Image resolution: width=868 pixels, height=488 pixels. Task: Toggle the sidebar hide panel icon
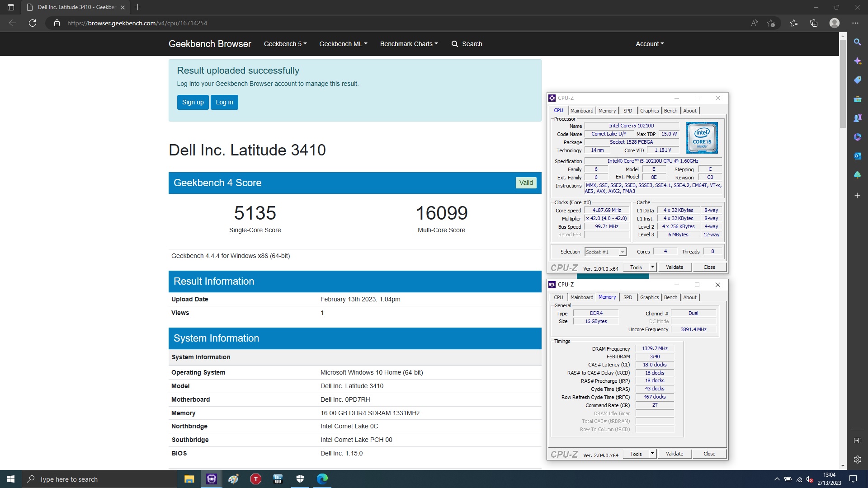coord(857,441)
